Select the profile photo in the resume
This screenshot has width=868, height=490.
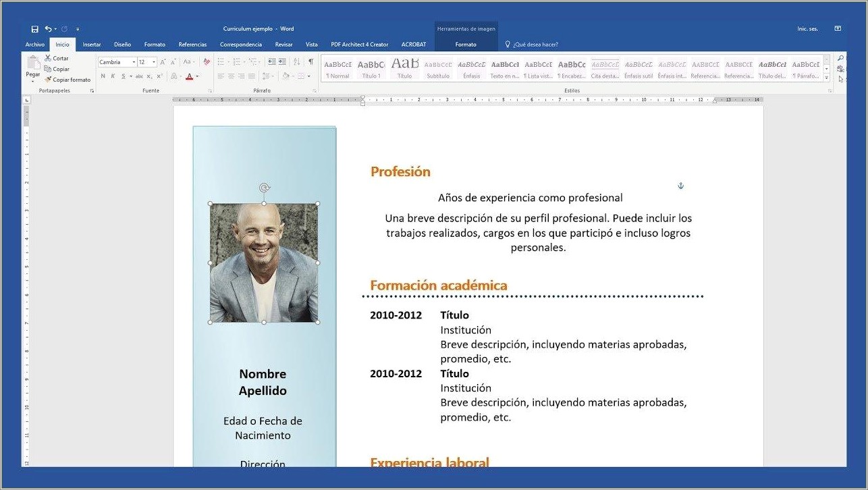(x=263, y=262)
